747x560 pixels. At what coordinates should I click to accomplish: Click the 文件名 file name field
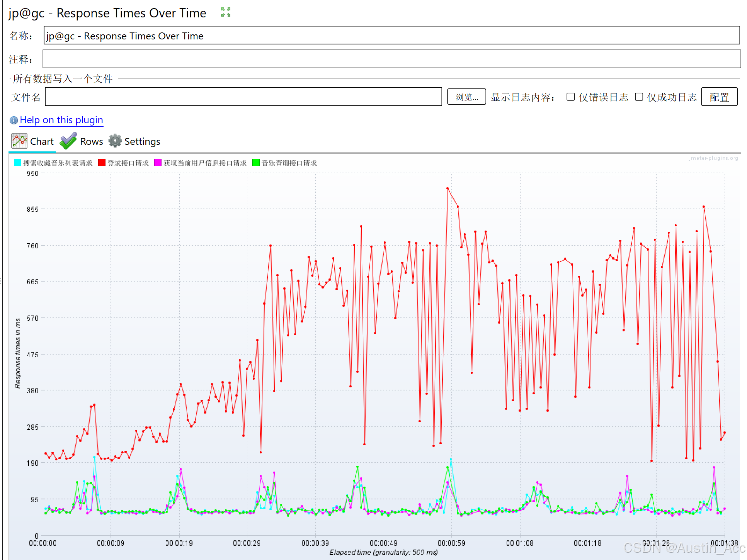[x=243, y=97]
